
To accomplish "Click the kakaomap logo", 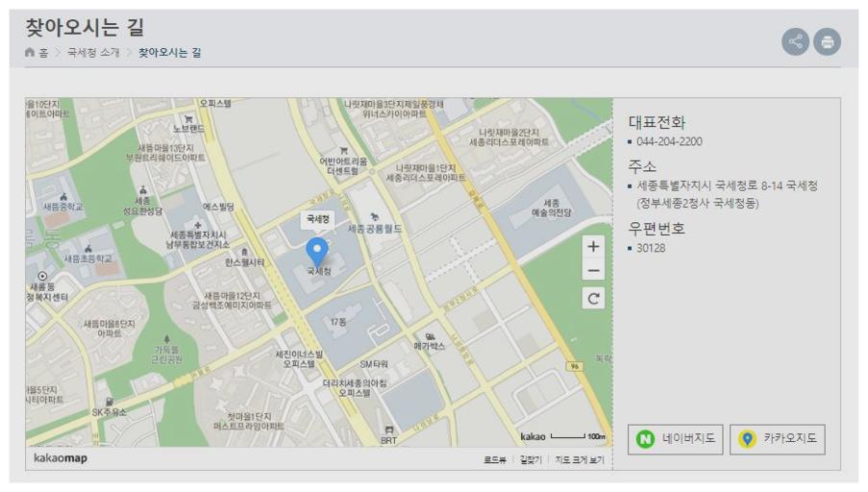I will 61,458.
